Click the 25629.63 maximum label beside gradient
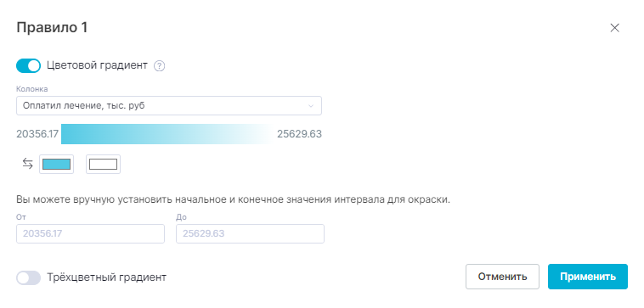644x308 pixels. 299,134
